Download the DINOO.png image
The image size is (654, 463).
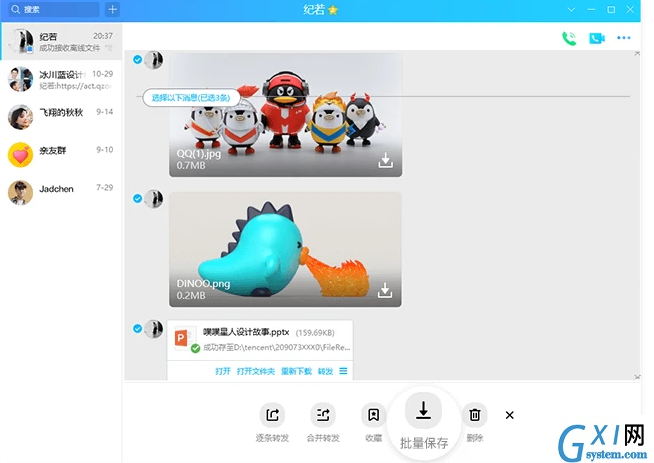(385, 290)
